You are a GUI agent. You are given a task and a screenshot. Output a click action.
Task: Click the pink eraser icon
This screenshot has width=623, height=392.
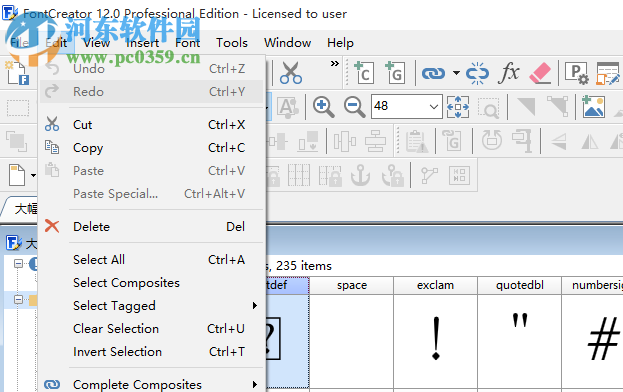[x=540, y=73]
